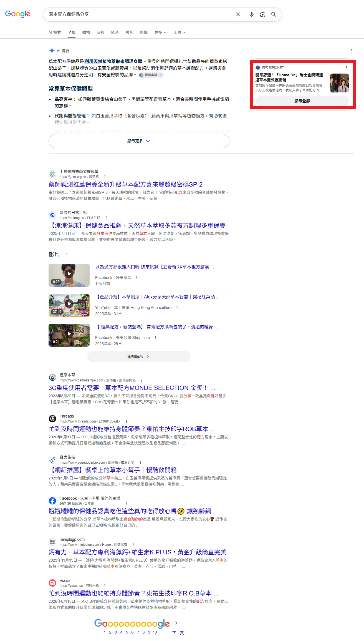Open options for Vocus result
The width and height of the screenshot is (364, 641).
tap(105, 586)
